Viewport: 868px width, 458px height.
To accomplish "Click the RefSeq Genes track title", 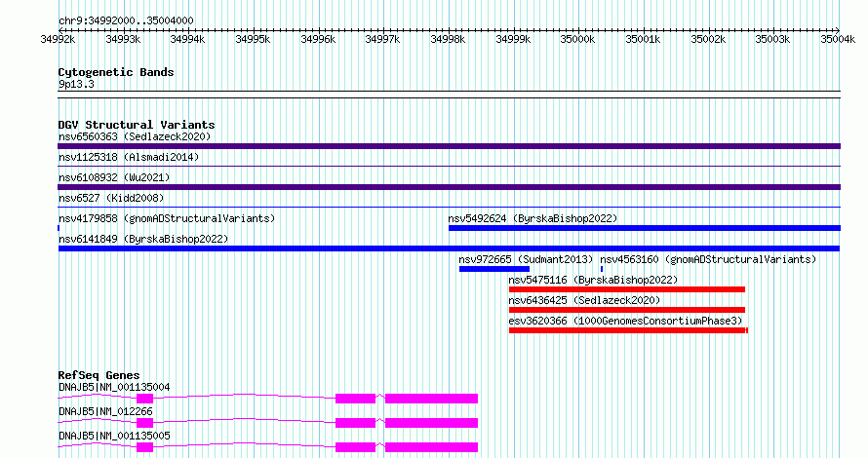I will 99,375.
